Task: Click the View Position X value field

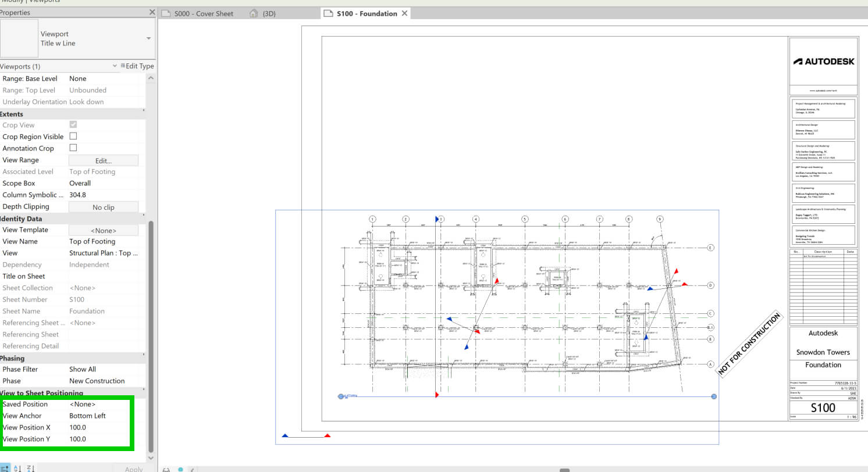Action: click(x=105, y=427)
